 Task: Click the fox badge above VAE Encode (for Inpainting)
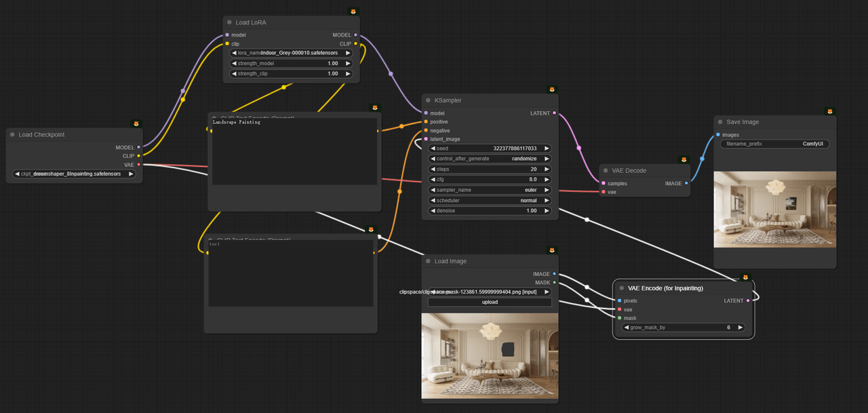point(746,277)
